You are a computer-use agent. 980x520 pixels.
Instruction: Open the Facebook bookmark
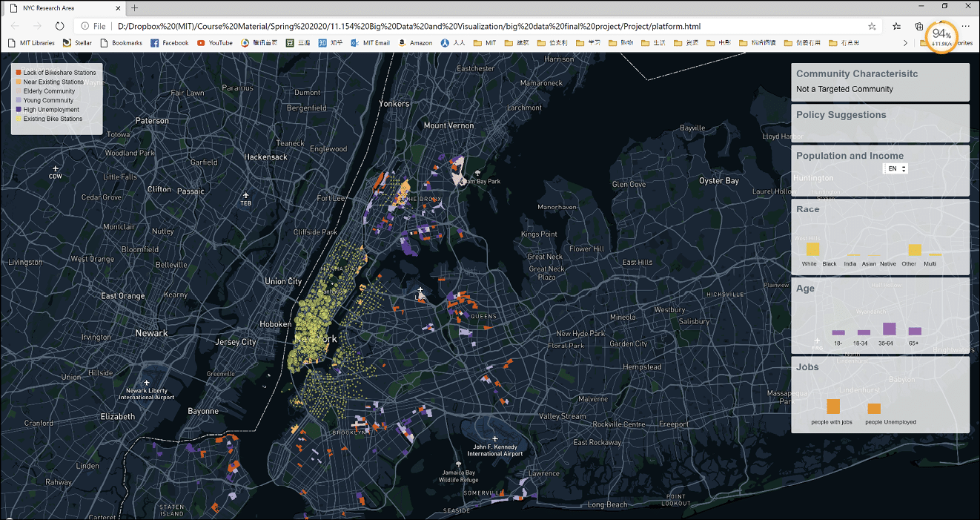pyautogui.click(x=169, y=43)
